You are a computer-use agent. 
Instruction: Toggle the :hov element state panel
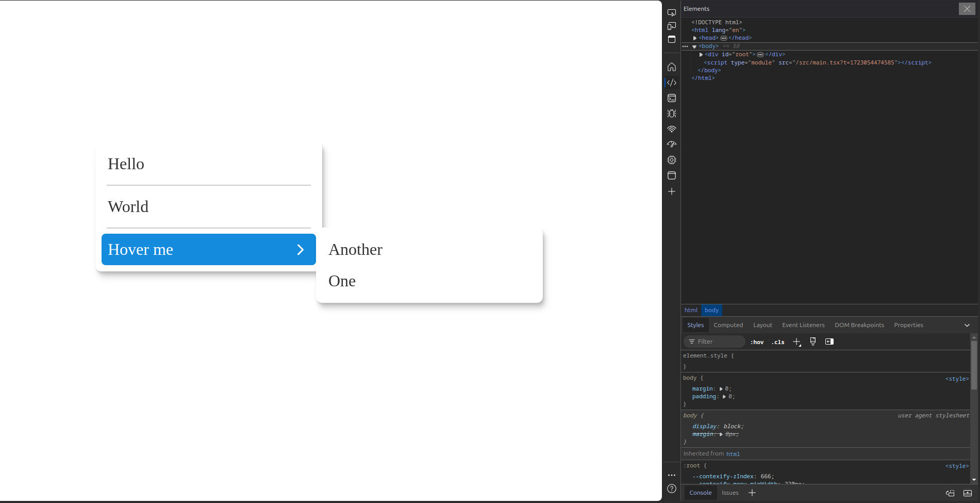(x=757, y=342)
